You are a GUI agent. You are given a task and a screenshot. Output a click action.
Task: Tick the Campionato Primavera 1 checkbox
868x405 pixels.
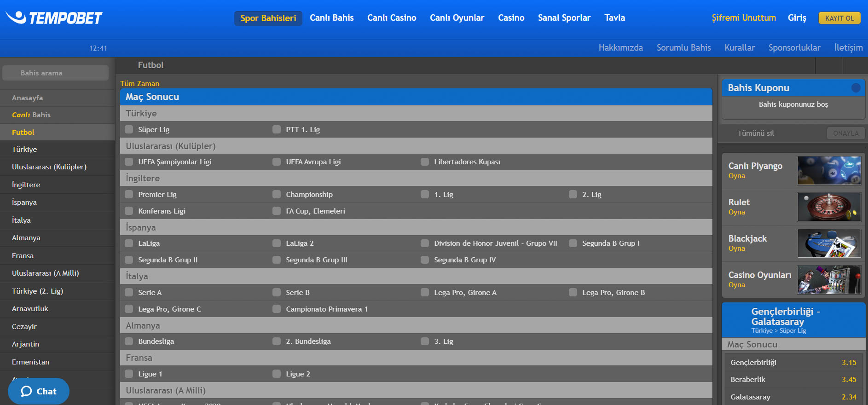click(277, 309)
